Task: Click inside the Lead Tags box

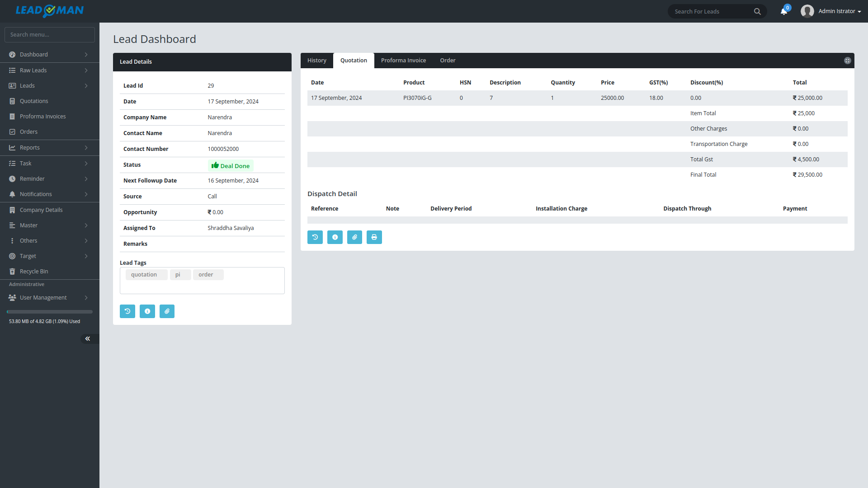Action: pos(202,281)
